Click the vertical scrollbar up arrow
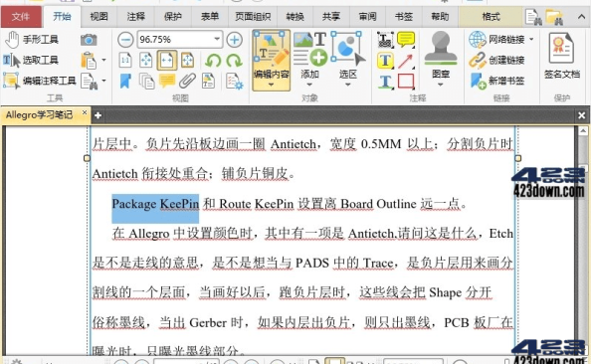The width and height of the screenshot is (591, 364). (583, 131)
